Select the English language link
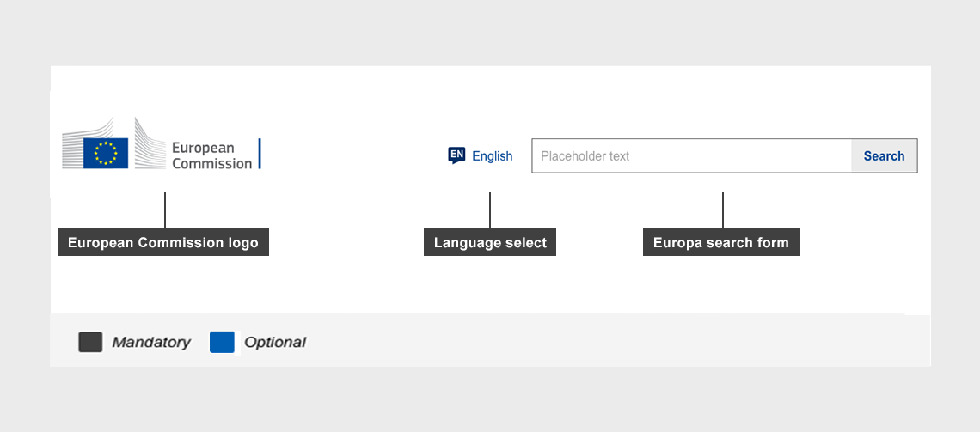 [492, 156]
